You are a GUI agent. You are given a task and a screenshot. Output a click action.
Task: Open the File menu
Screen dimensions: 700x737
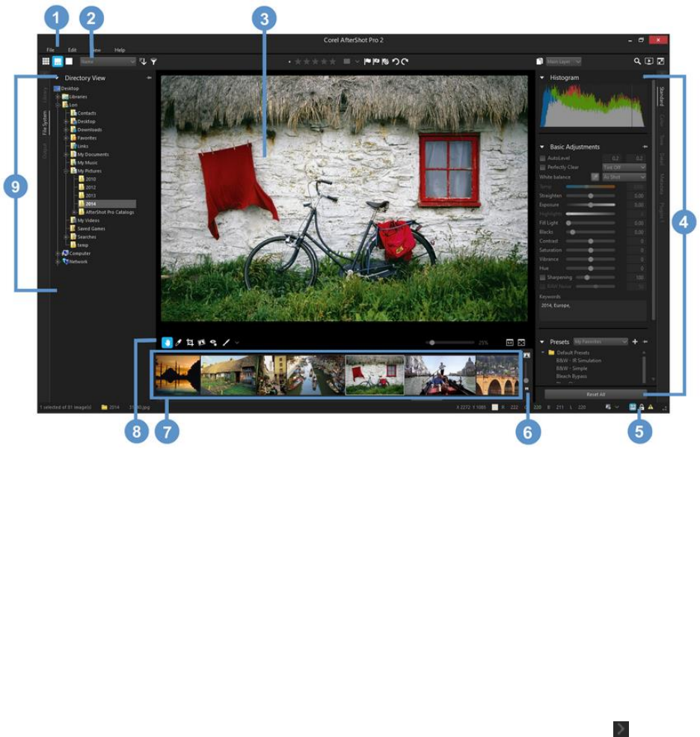(x=50, y=50)
